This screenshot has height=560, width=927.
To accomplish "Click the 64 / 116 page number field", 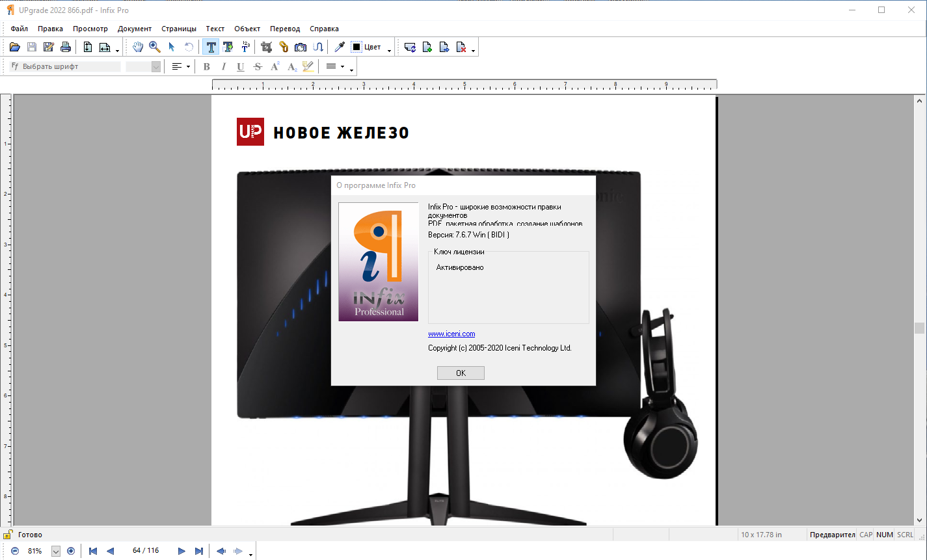I will click(146, 551).
